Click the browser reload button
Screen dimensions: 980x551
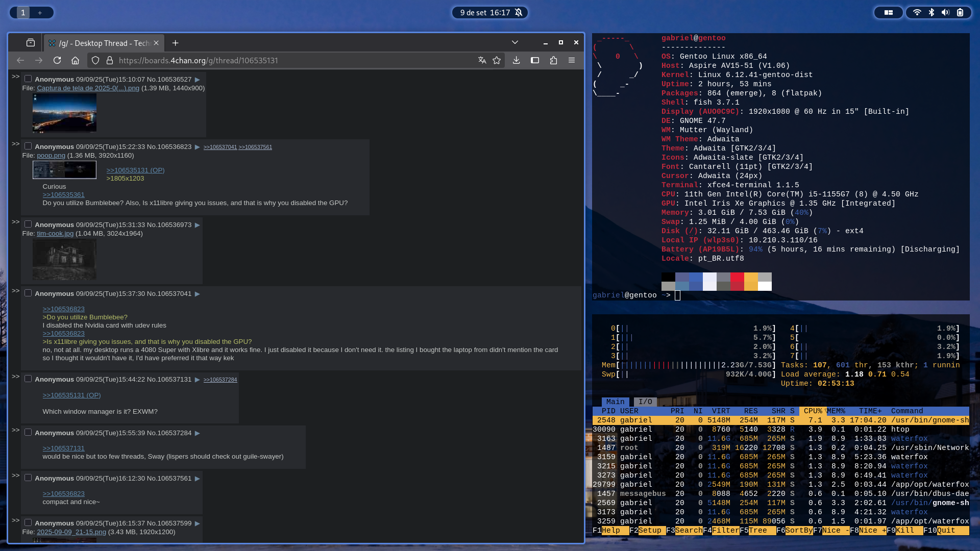(57, 60)
